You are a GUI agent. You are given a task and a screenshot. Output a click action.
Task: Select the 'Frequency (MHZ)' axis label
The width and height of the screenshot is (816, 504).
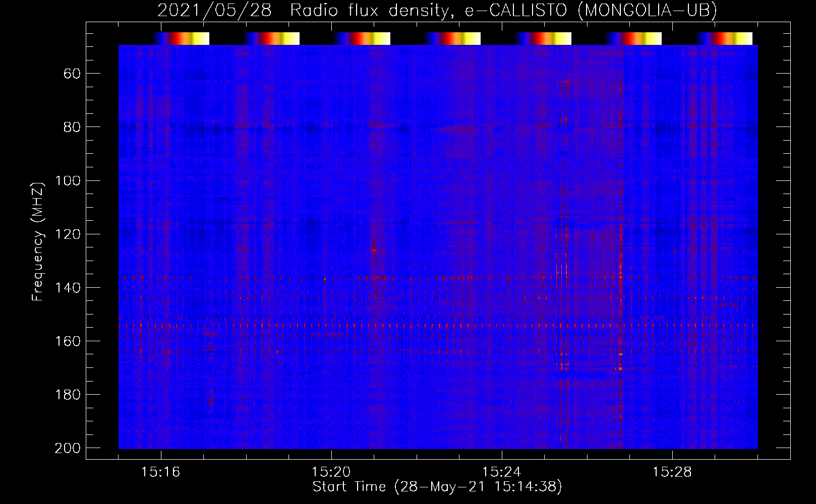pyautogui.click(x=38, y=241)
